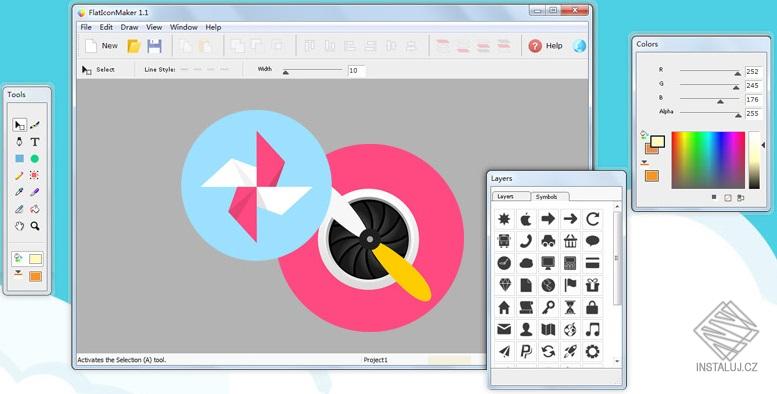Insert the starburst symbol
The height and width of the screenshot is (394, 777).
pos(504,219)
